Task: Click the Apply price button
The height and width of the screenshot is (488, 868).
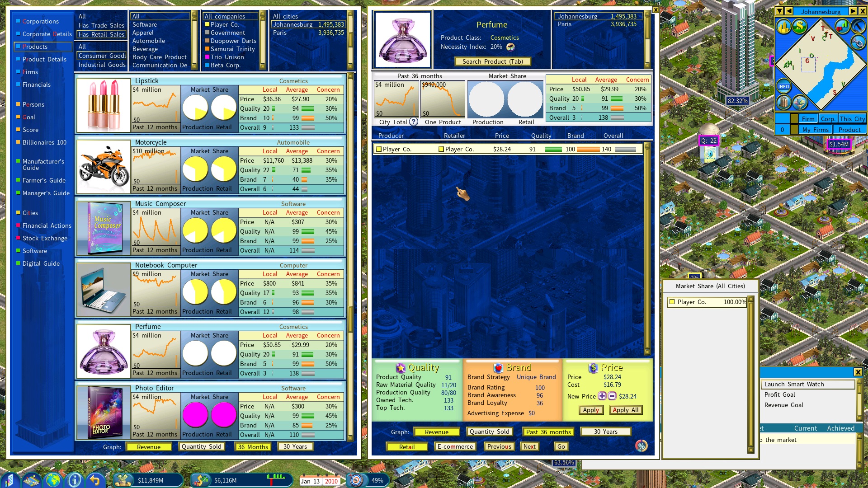Action: tap(591, 410)
